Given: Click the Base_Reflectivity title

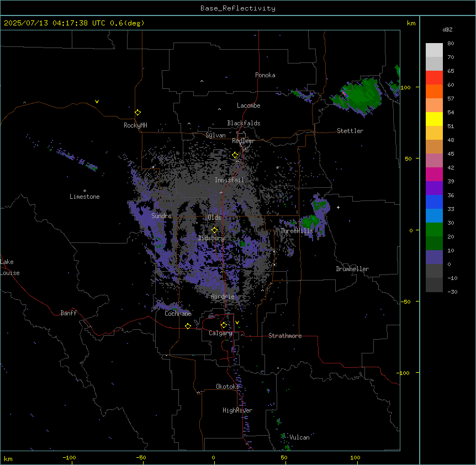Looking at the screenshot, I should pos(238,8).
